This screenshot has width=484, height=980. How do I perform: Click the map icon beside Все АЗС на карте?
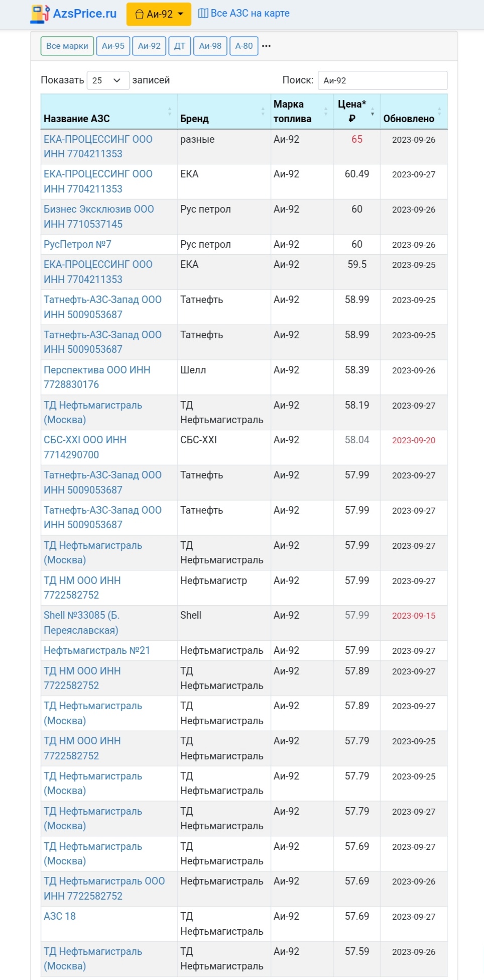pyautogui.click(x=203, y=14)
